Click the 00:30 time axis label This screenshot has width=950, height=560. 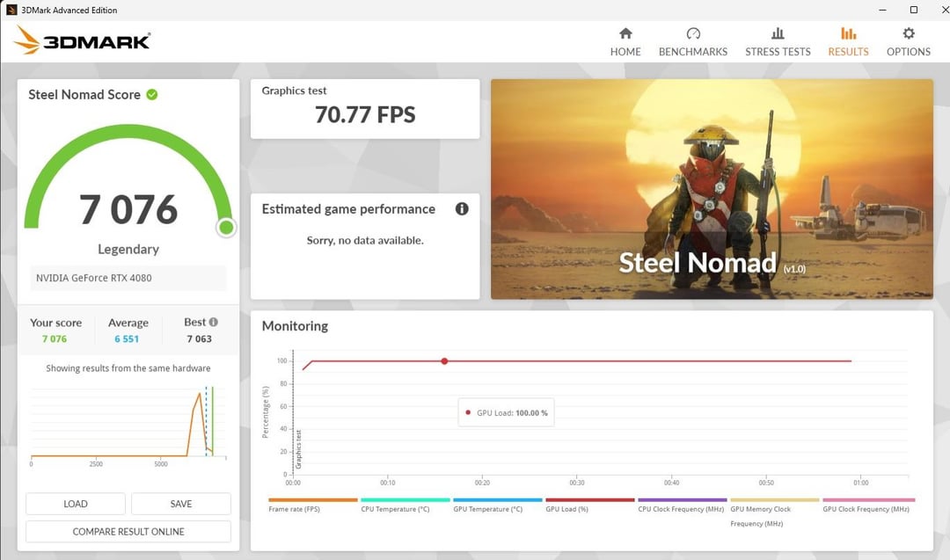(x=577, y=483)
